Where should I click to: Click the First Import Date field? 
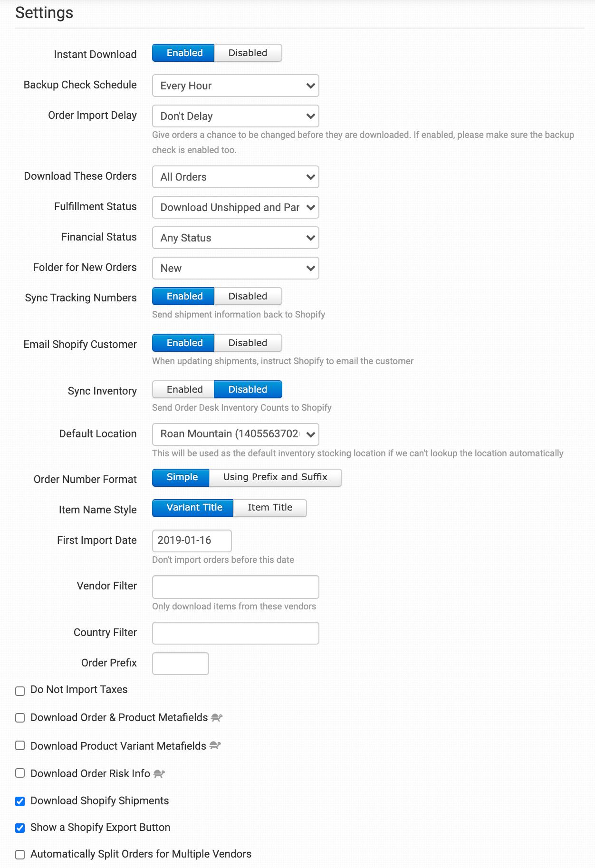coord(192,541)
